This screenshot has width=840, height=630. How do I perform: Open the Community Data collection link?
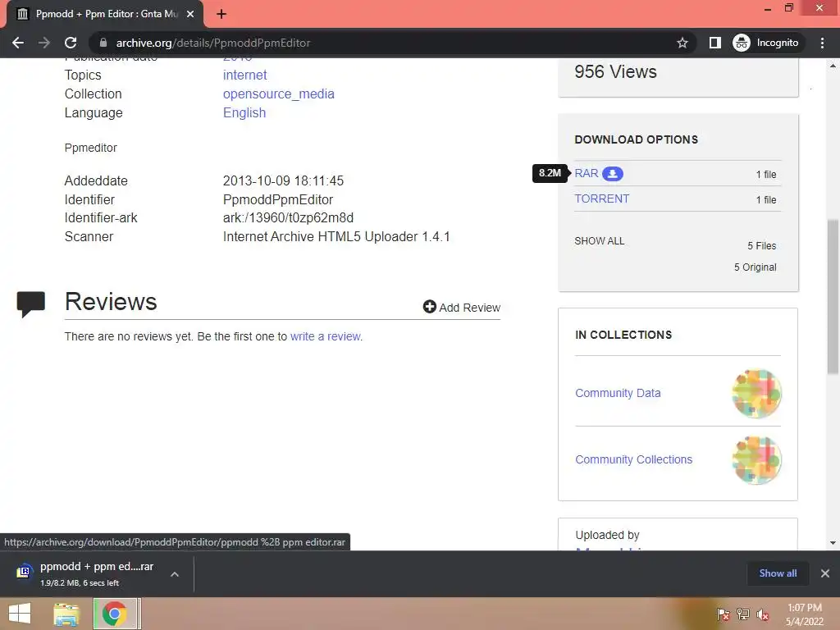(x=618, y=393)
